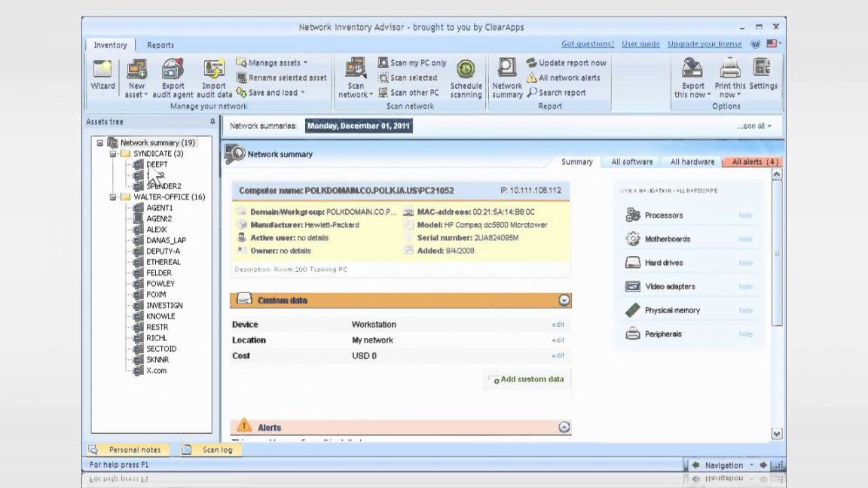Click the Print this now icon
The width and height of the screenshot is (868, 488).
730,69
